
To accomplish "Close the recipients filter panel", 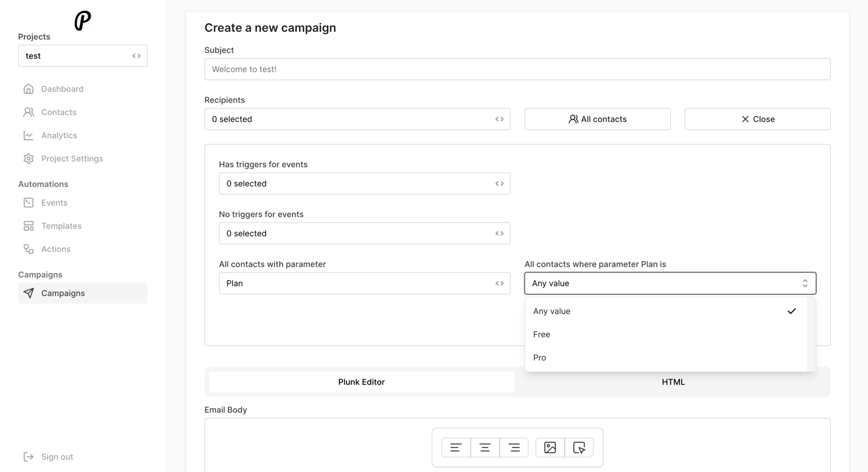I will (757, 119).
